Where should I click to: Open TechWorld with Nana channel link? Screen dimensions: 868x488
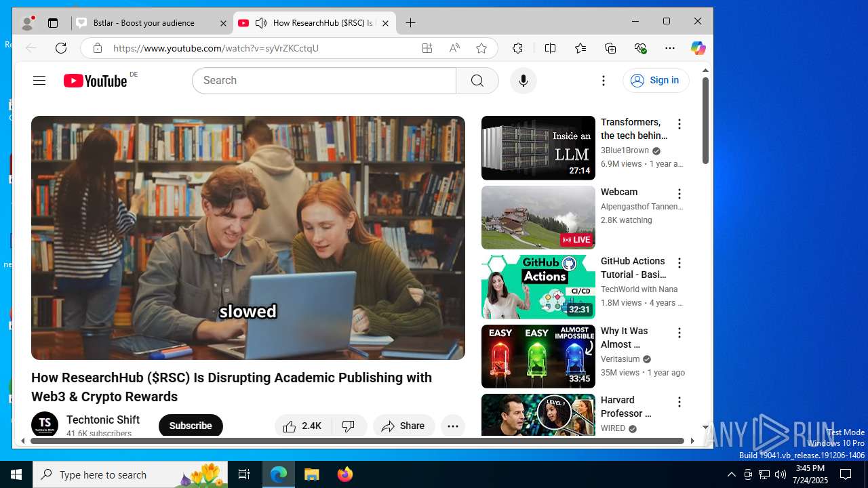639,289
